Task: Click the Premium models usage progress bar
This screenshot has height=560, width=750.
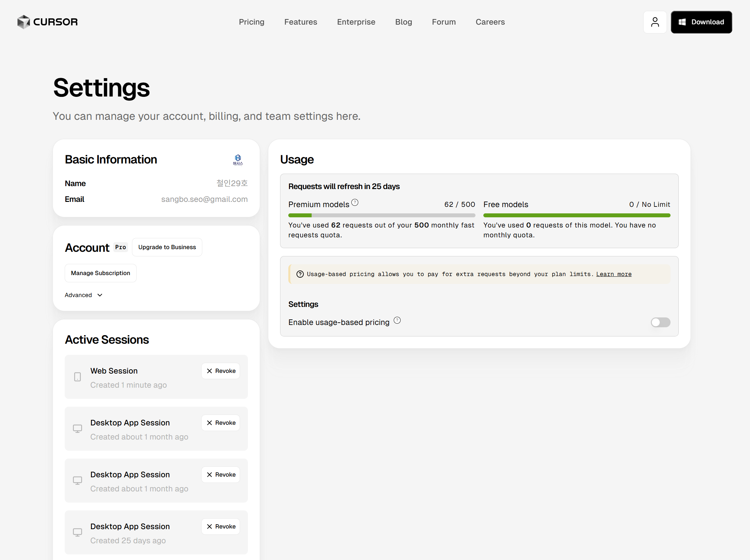Action: coord(382,215)
